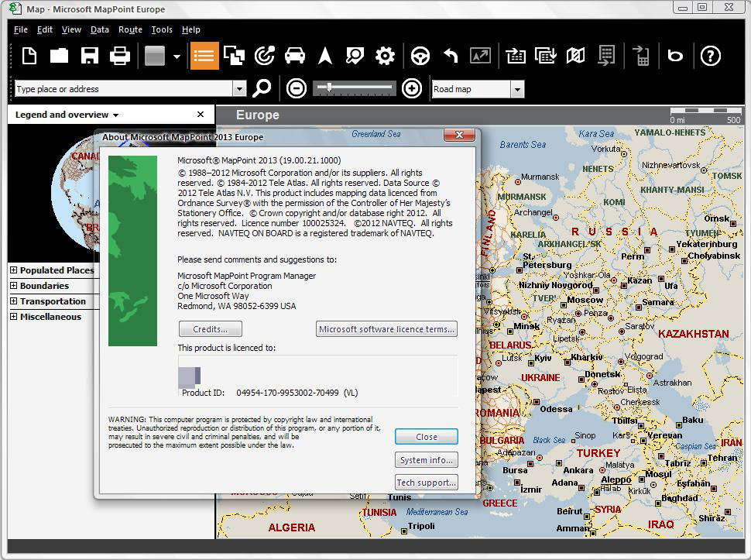751x560 pixels.
Task: Open the Legend and overview pane dropdown
Action: pyautogui.click(x=115, y=115)
